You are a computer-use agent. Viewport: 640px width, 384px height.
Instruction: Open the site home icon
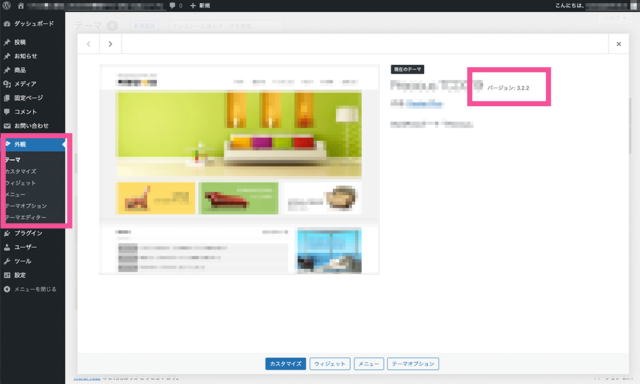20,5
